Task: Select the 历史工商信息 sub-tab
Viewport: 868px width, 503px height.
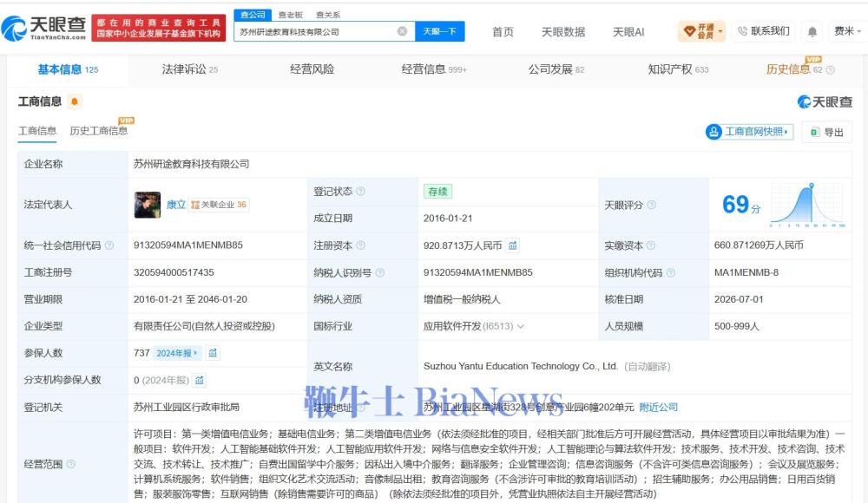Action: tap(99, 131)
